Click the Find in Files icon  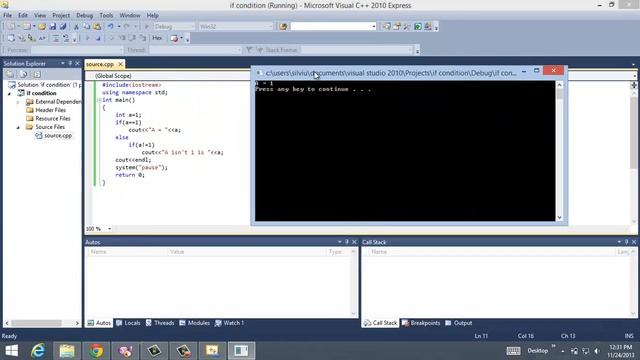[283, 27]
